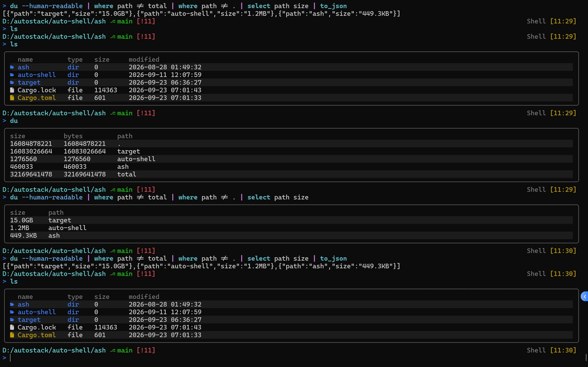Click the 'Shell [11:30]' label on the final prompt line
The height and width of the screenshot is (367, 588).
[x=552, y=350]
